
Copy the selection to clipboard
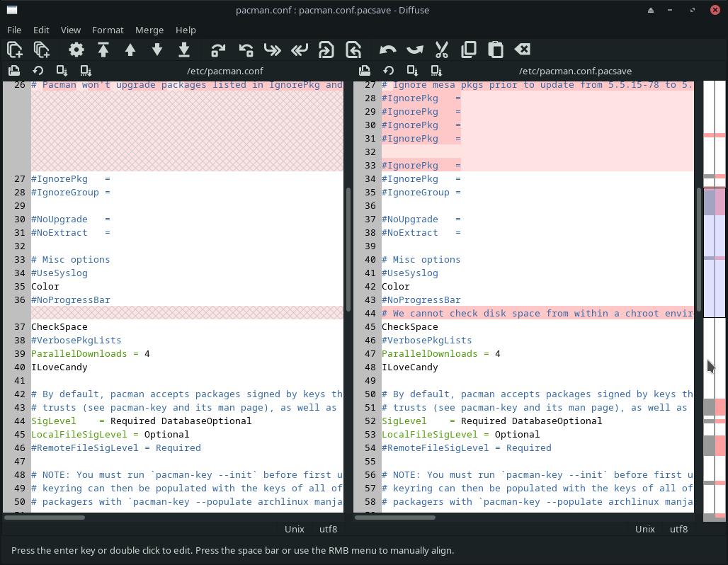(x=469, y=50)
